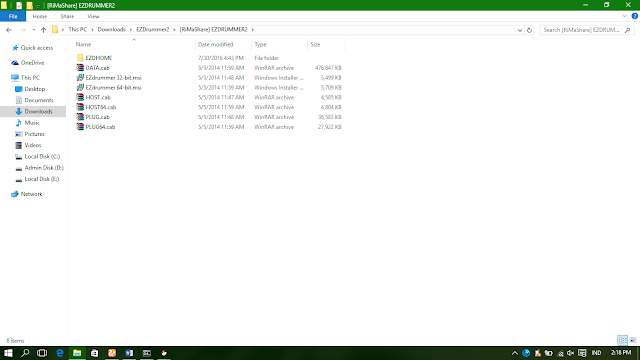The image size is (640, 360).
Task: Open Explorer help question mark
Action: (x=635, y=16)
